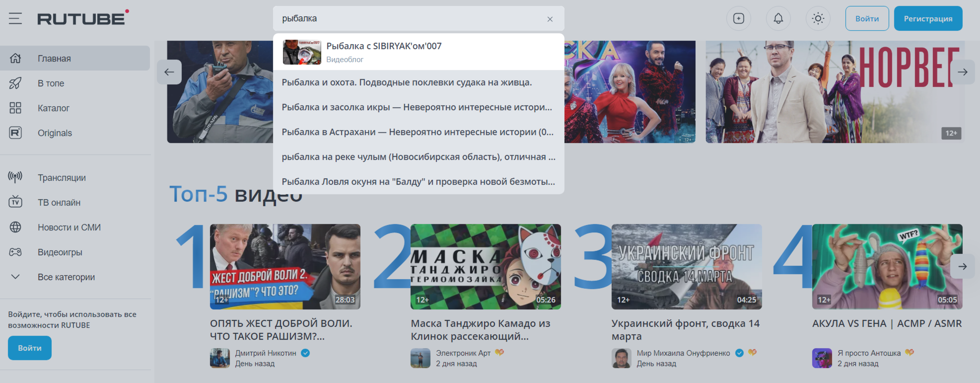Open Видеоигры category
980x383 pixels.
75,252
